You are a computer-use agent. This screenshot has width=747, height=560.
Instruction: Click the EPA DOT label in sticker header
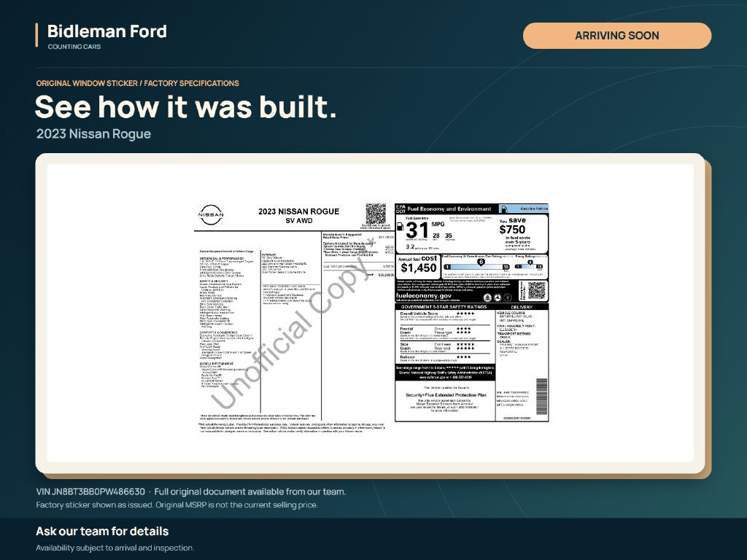click(400, 209)
